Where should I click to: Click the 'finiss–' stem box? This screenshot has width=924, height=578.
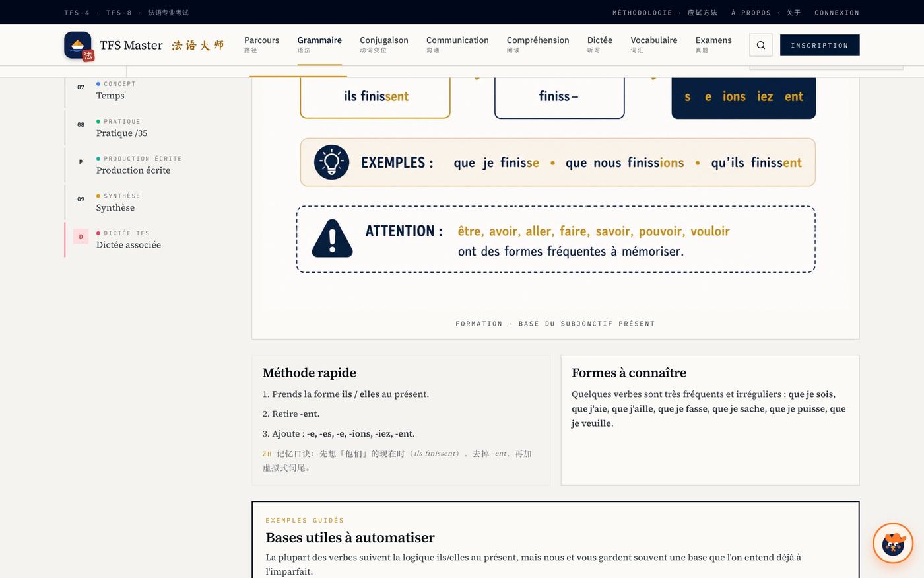[559, 97]
